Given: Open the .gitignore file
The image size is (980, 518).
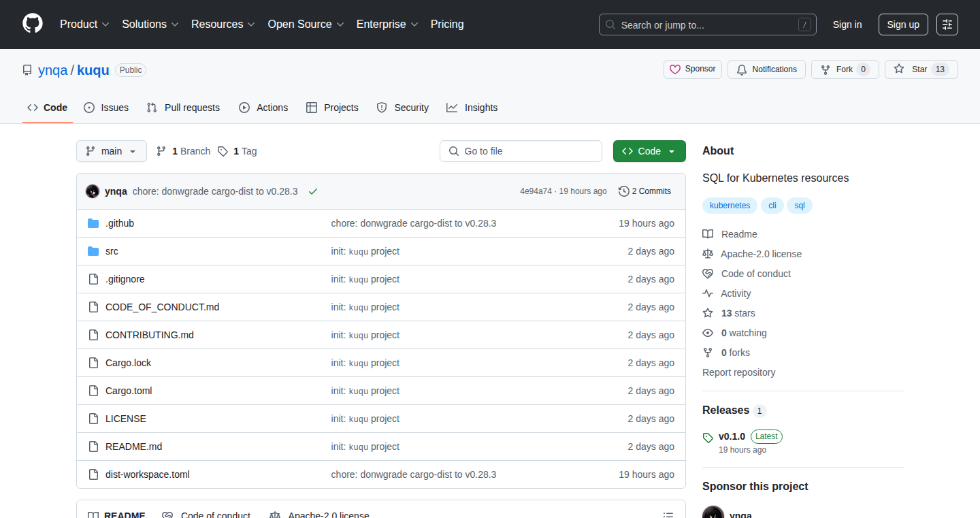Looking at the screenshot, I should pyautogui.click(x=125, y=279).
